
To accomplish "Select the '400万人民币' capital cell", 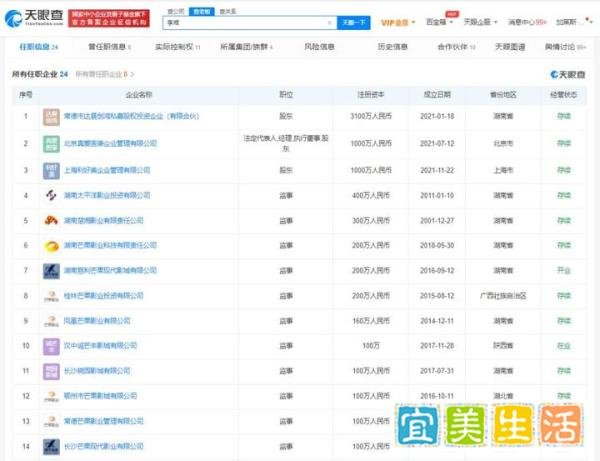I will pos(371,195).
